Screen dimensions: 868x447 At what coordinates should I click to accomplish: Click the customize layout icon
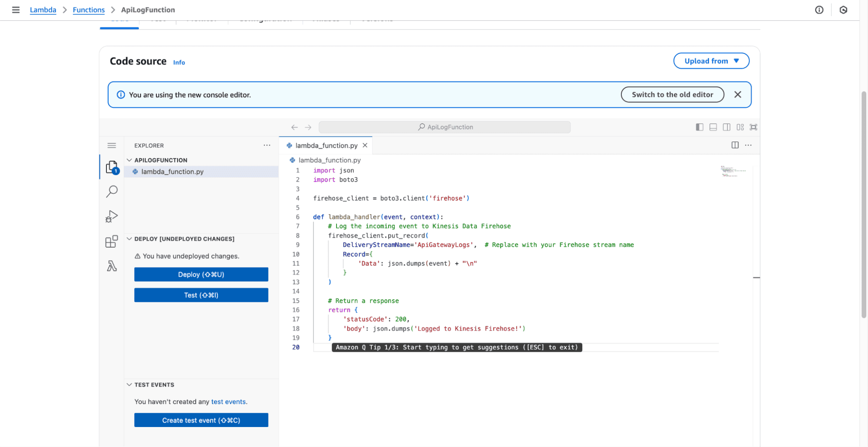pyautogui.click(x=740, y=127)
